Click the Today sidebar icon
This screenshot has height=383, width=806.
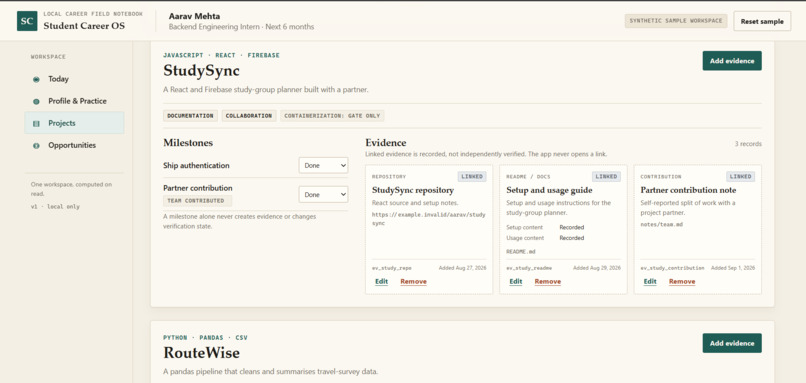(36, 79)
